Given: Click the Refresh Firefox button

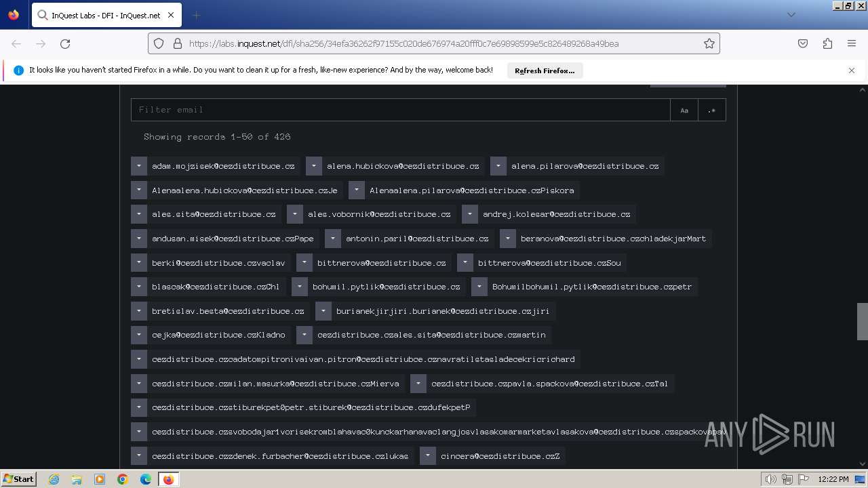Looking at the screenshot, I should [x=545, y=70].
